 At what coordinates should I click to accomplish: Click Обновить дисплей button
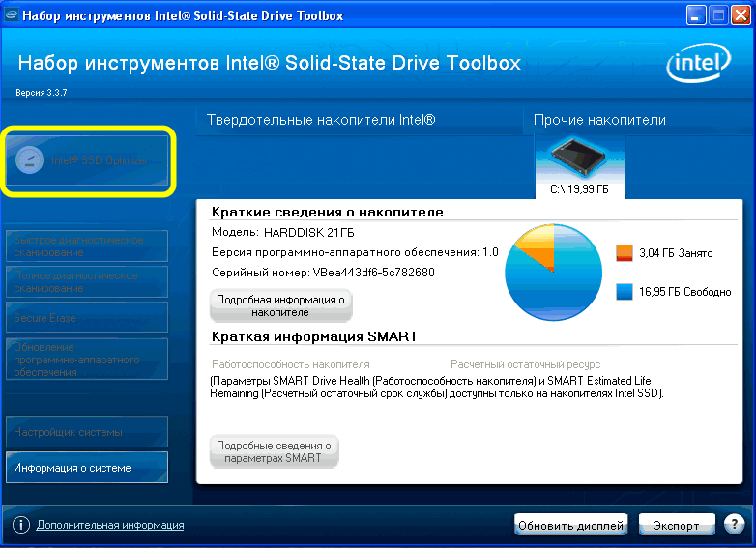(570, 525)
